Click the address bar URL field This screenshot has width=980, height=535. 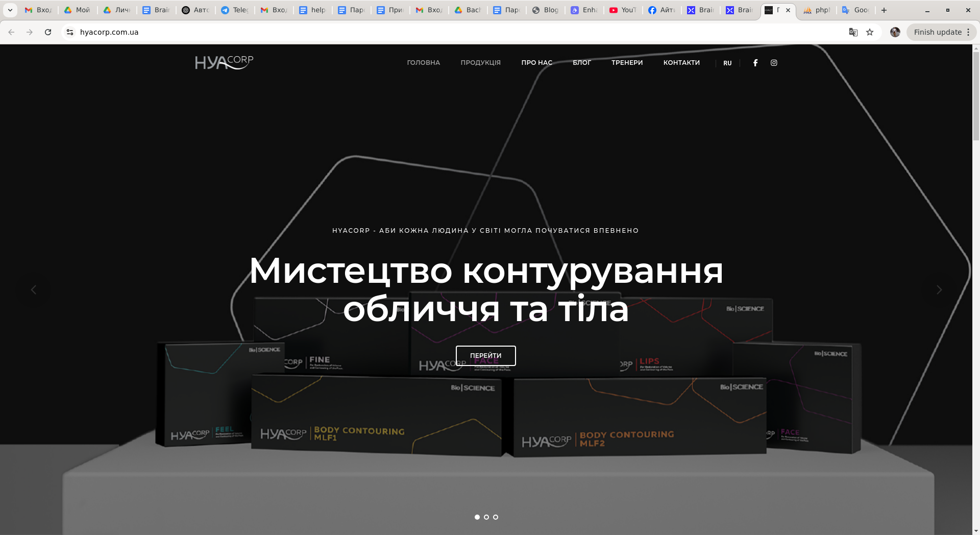click(x=408, y=32)
